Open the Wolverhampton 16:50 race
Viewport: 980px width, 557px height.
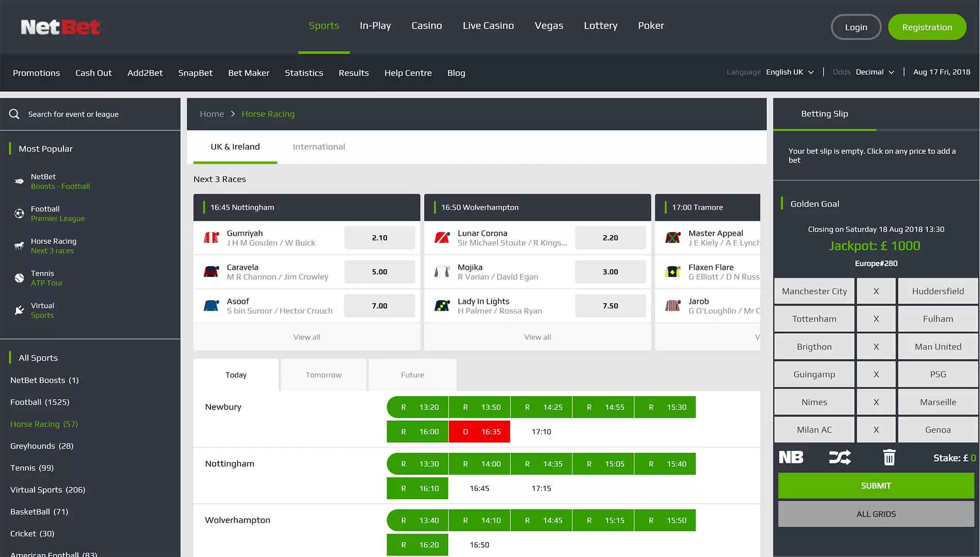coord(479,545)
